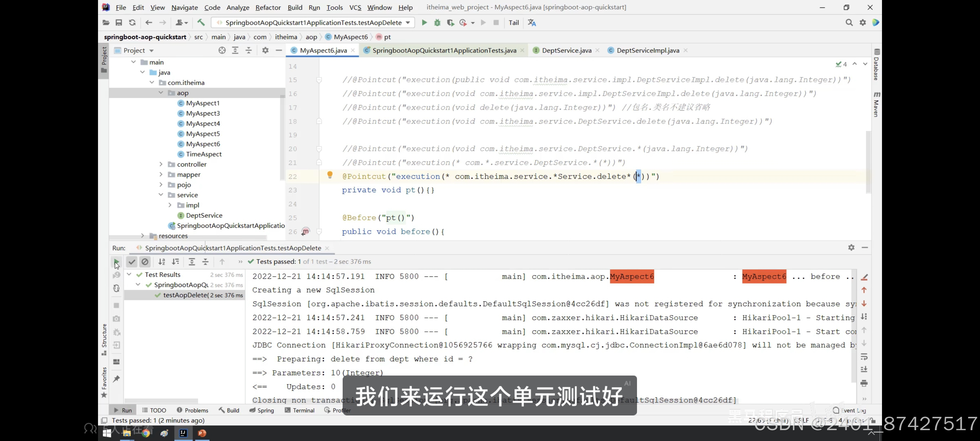Open MyAspect5 class in project tree
Image resolution: width=980 pixels, height=441 pixels.
pos(203,134)
